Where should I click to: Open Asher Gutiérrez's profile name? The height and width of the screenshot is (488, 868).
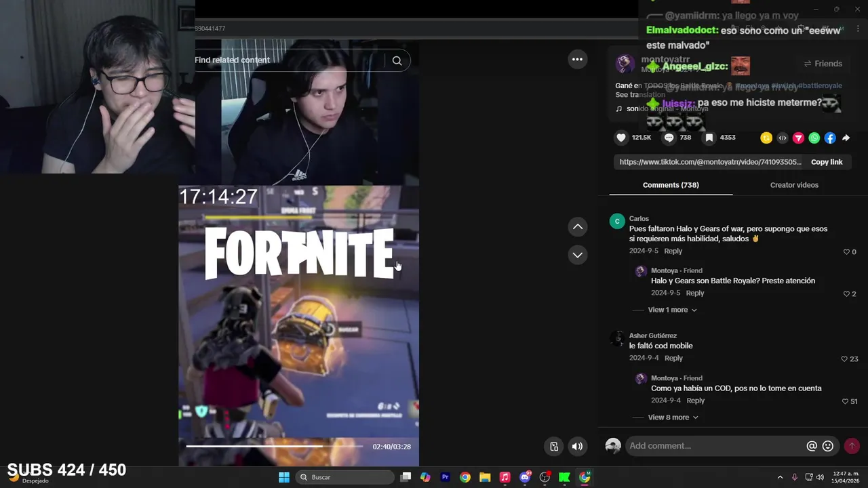[653, 335]
